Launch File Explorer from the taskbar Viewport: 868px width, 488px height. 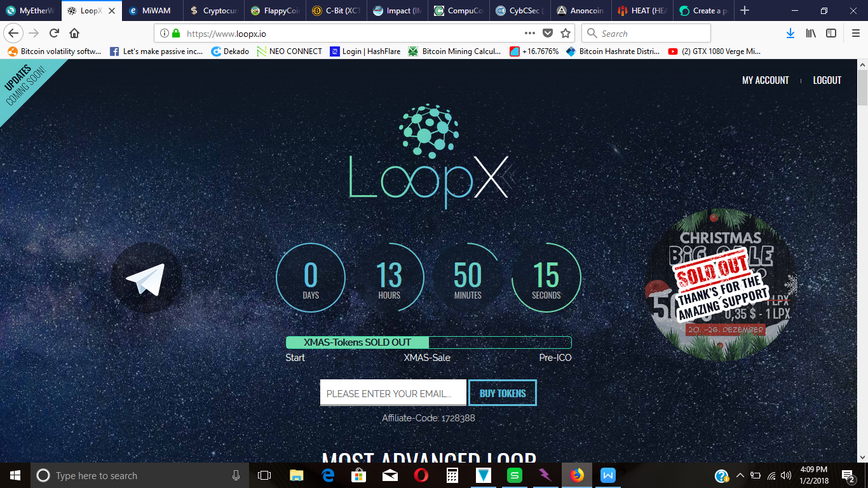coord(296,475)
